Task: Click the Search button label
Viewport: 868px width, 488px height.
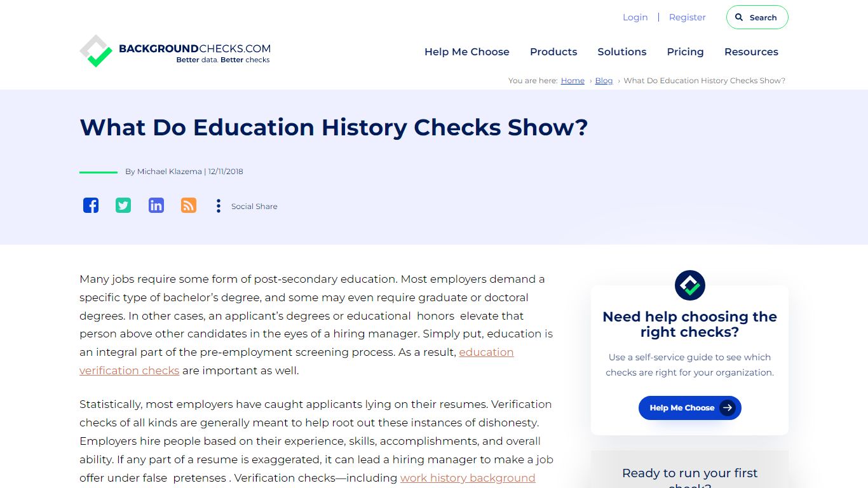Action: [x=763, y=18]
